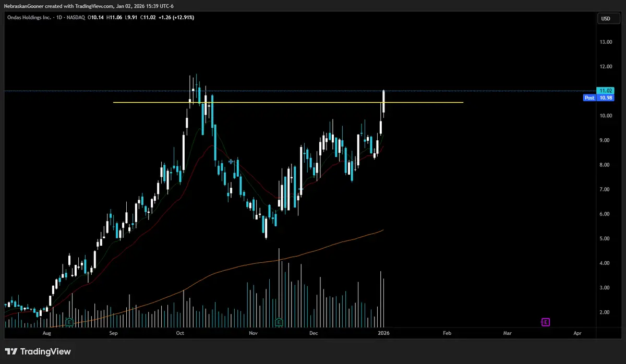
Task: Click the Dec label on time axis
Action: [314, 332]
